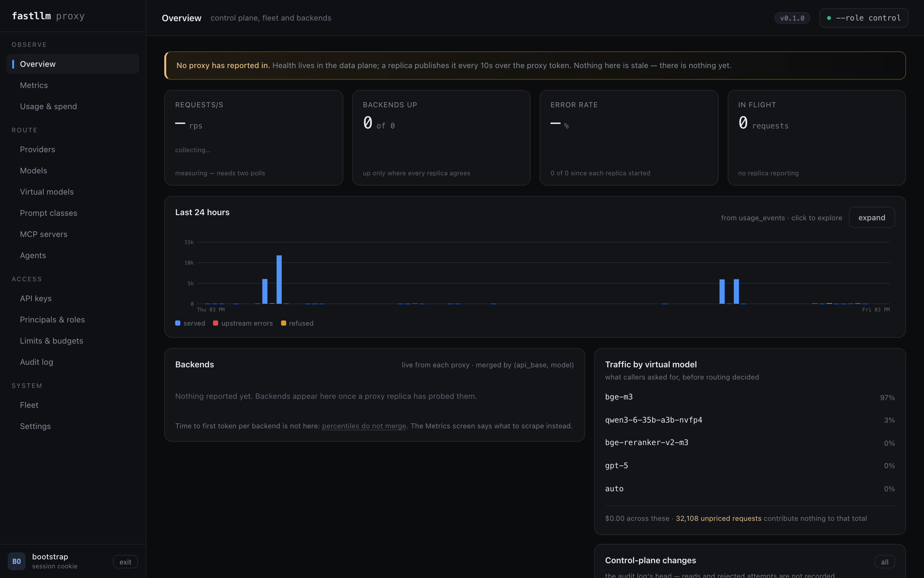Click the green status dot by --role control

pyautogui.click(x=829, y=18)
